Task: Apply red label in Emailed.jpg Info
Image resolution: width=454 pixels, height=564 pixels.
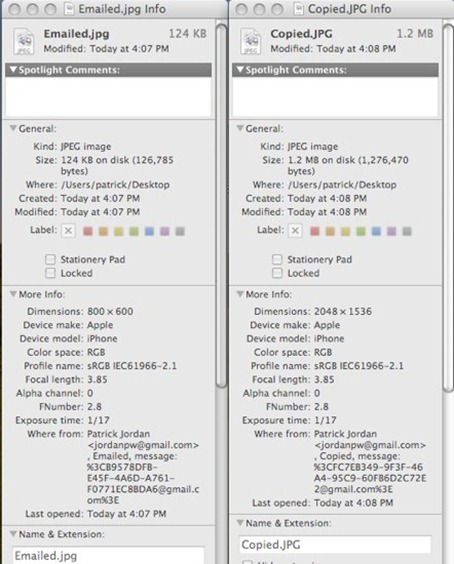Action: click(88, 231)
